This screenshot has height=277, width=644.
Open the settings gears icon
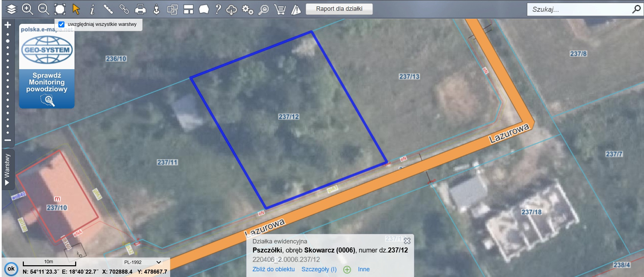click(248, 9)
